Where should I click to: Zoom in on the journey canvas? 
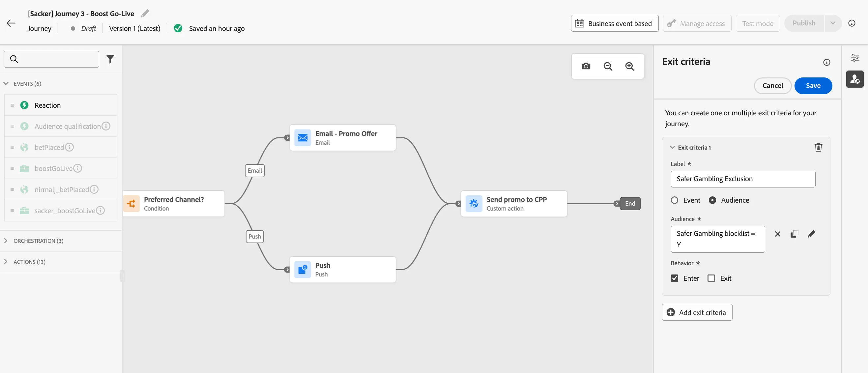(x=629, y=66)
